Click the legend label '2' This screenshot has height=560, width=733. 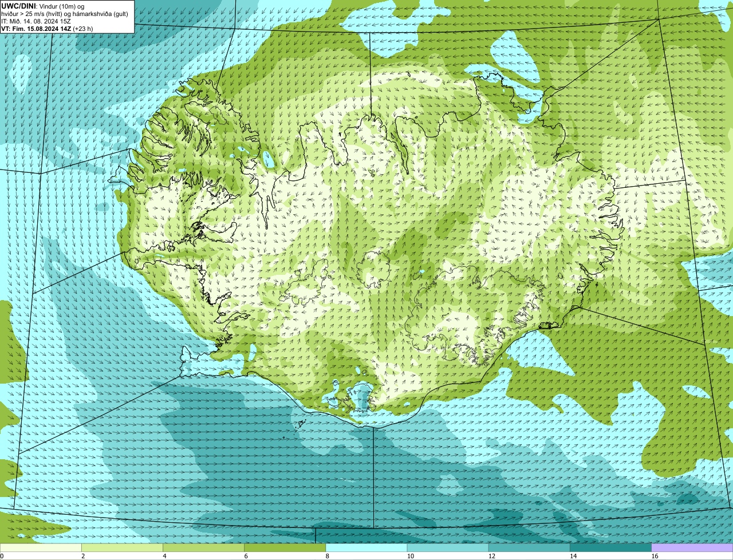coord(83,556)
